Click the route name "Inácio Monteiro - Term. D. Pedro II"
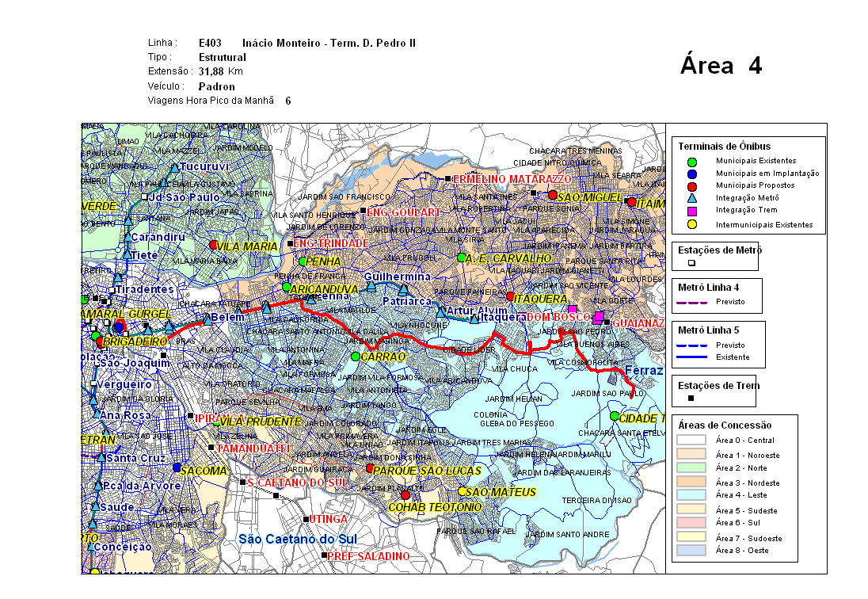The width and height of the screenshot is (868, 599). [329, 43]
